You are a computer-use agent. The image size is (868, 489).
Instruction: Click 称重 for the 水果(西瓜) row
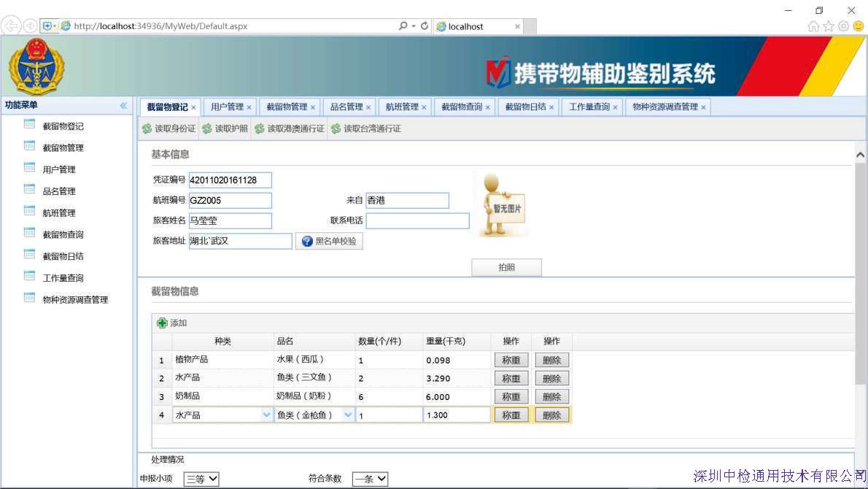pos(511,360)
